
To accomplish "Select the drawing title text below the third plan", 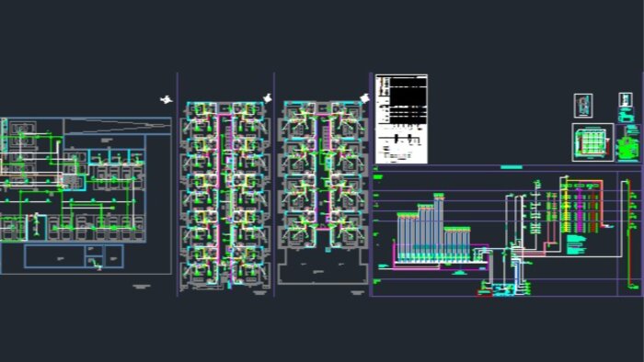I will [x=357, y=293].
